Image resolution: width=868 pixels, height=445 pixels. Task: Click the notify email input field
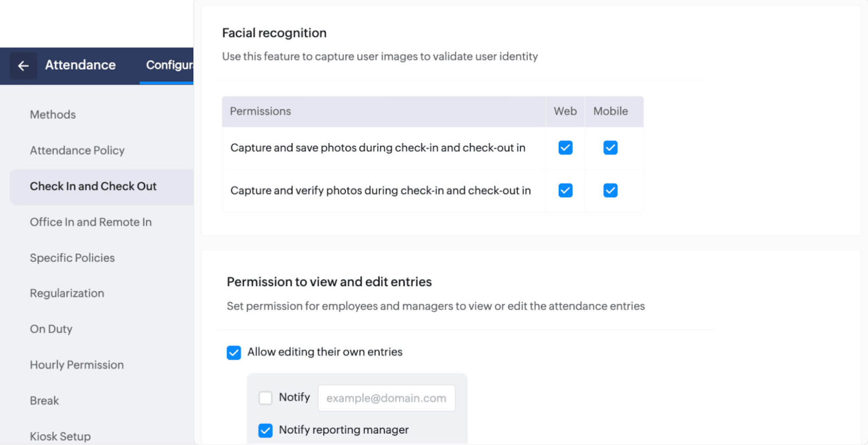[386, 398]
